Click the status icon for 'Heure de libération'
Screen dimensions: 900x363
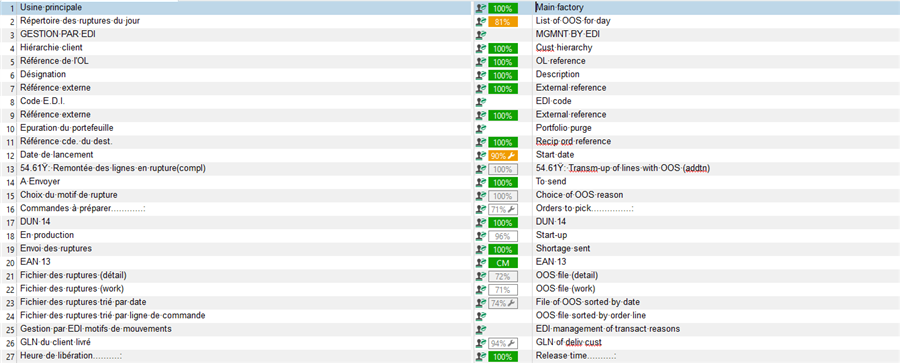point(481,356)
